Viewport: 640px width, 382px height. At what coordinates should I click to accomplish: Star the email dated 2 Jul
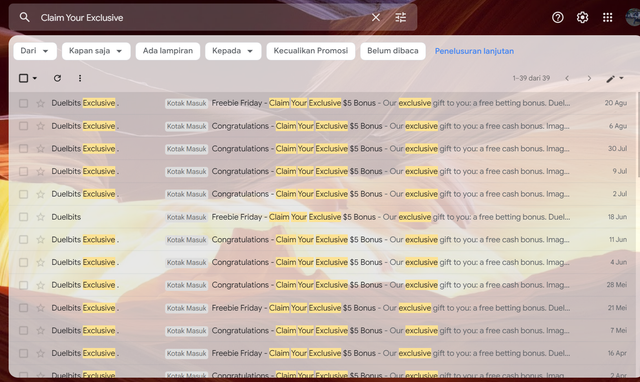(x=40, y=194)
